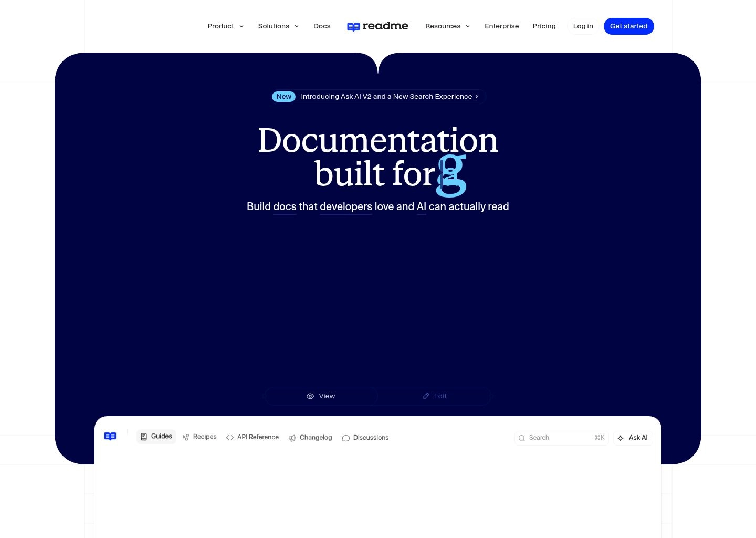Select the Guides tab label
Screen dimensions: 756x538
coord(162,437)
